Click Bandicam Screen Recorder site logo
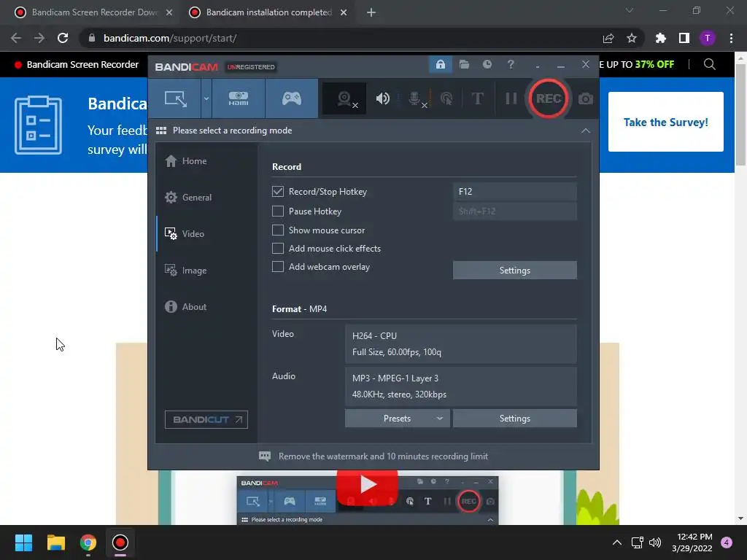 (x=76, y=64)
